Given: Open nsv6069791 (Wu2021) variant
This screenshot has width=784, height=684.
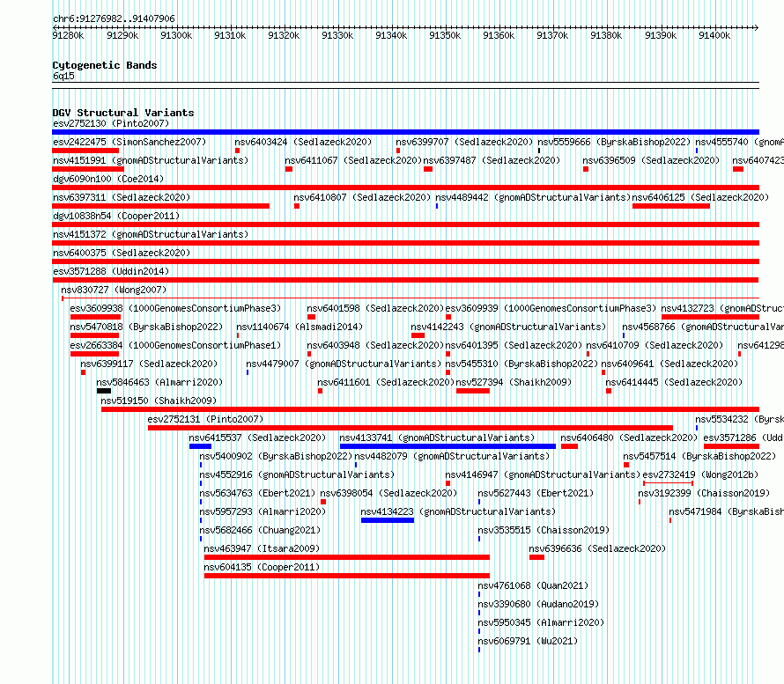Looking at the screenshot, I should coord(528,641).
